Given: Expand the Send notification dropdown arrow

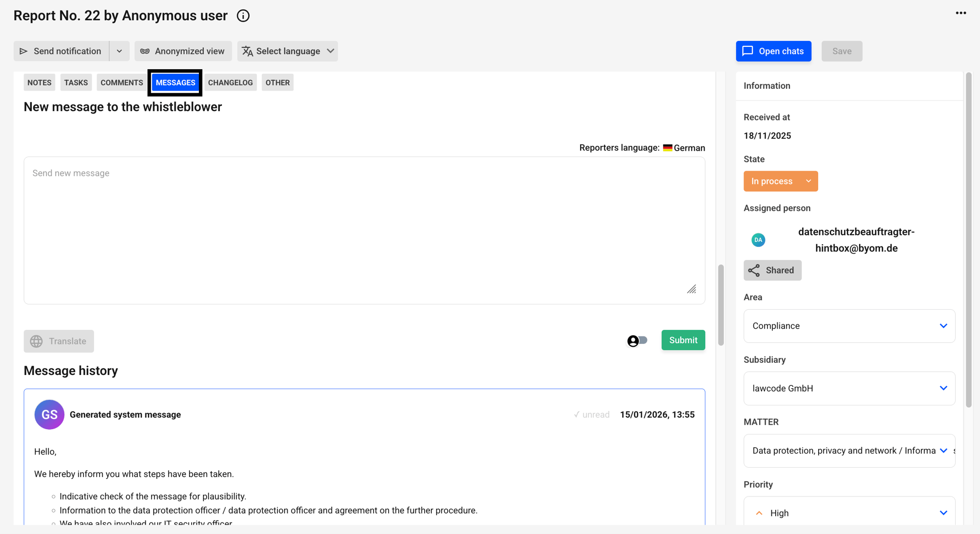Looking at the screenshot, I should coord(119,51).
